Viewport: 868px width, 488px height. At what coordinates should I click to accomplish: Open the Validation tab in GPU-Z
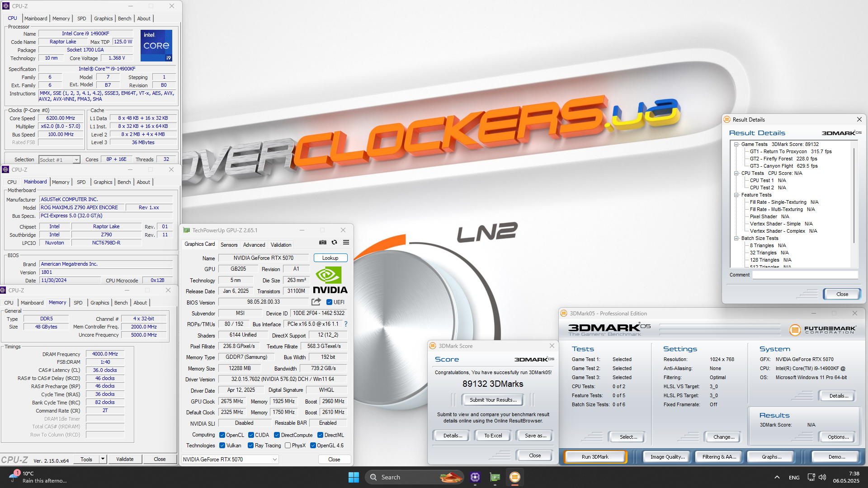pos(281,245)
